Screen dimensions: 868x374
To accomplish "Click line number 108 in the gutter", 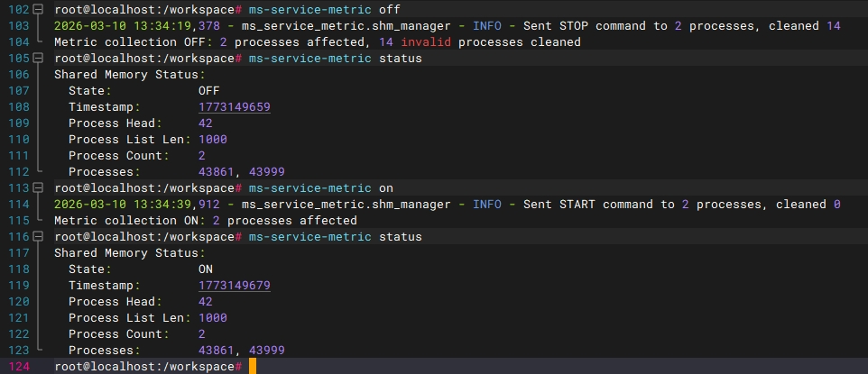I will click(x=18, y=106).
